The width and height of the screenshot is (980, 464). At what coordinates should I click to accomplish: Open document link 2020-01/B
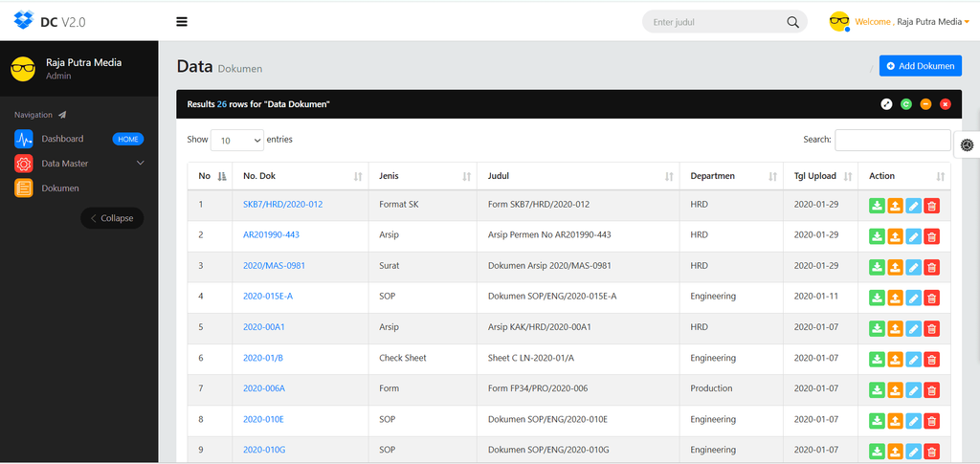click(x=263, y=358)
